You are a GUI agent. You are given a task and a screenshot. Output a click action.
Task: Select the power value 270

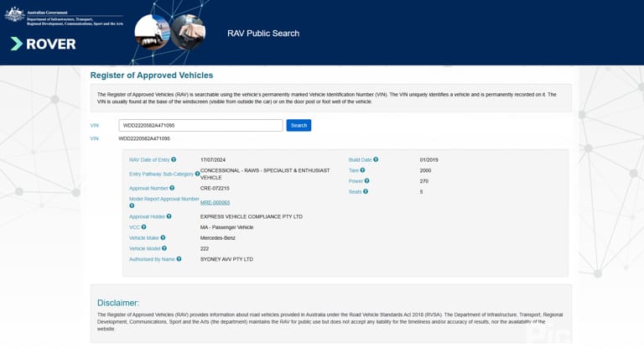423,181
